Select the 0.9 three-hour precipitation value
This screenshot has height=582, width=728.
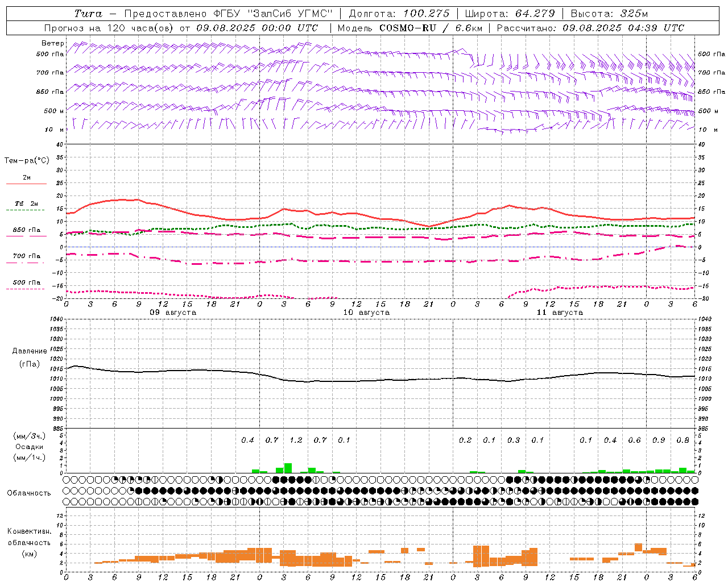pos(659,440)
